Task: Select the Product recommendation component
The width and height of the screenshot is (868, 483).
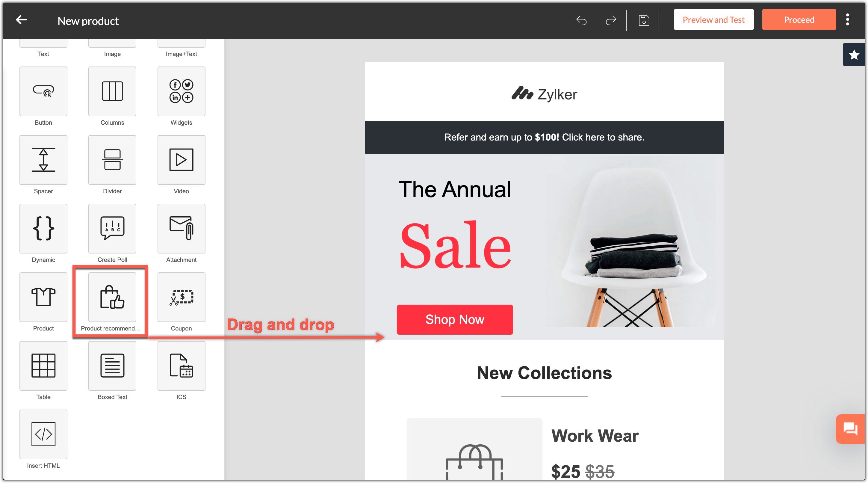Action: (x=112, y=297)
